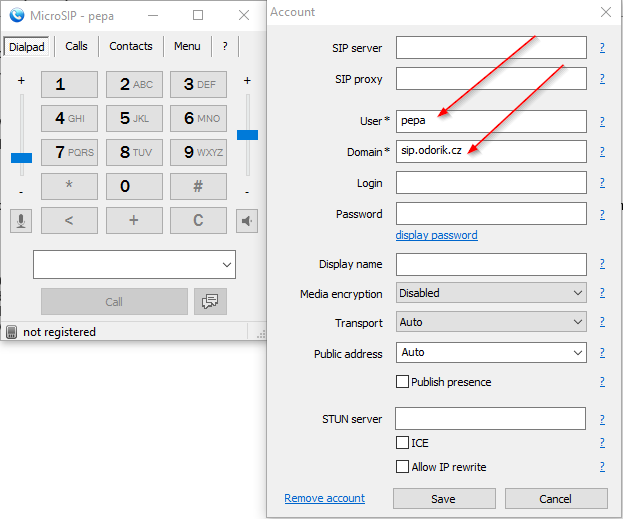Click the not registered status icon

click(11, 332)
